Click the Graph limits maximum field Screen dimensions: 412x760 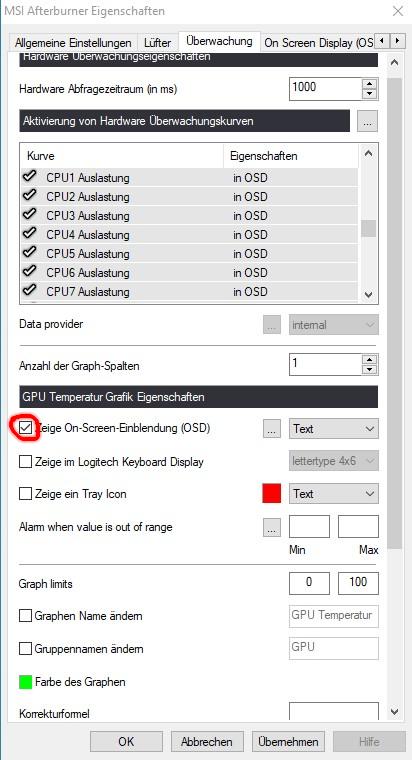[358, 583]
